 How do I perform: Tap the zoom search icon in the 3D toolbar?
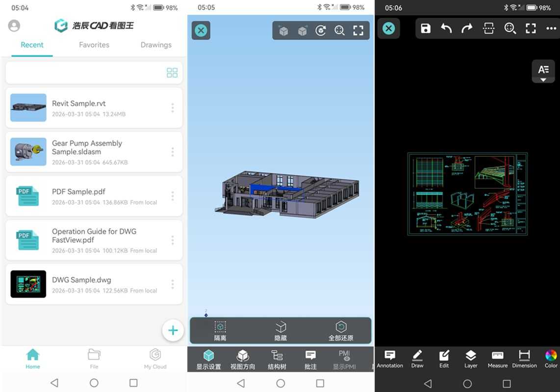(340, 30)
